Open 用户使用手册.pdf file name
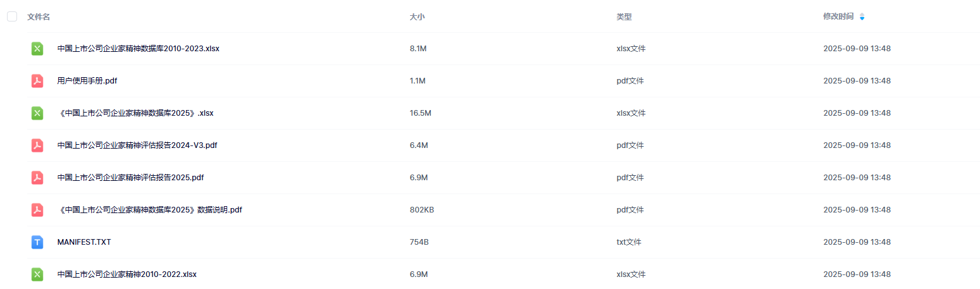Viewport: 980px width, 289px height. pyautogui.click(x=87, y=81)
